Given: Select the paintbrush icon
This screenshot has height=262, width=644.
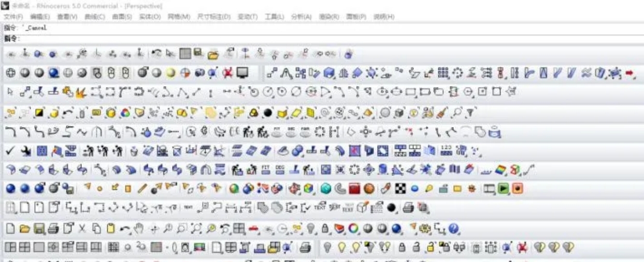Looking at the screenshot, I should 442,112.
